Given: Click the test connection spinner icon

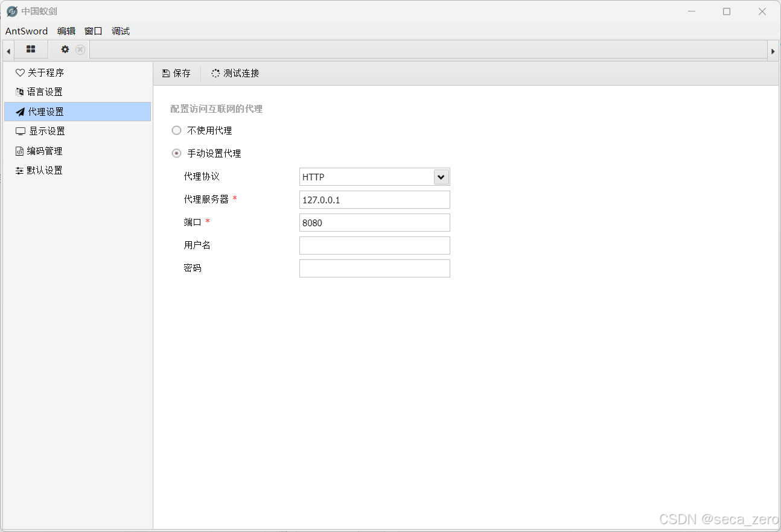Looking at the screenshot, I should 215,74.
